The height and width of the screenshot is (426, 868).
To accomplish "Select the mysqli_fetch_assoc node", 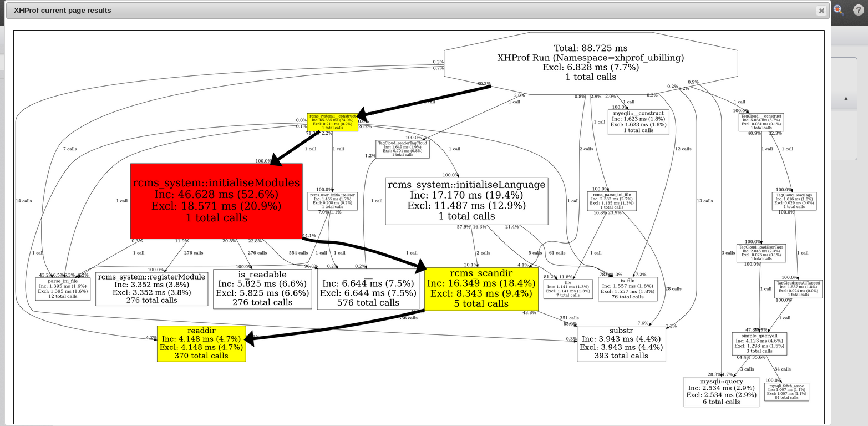I will 787,391.
